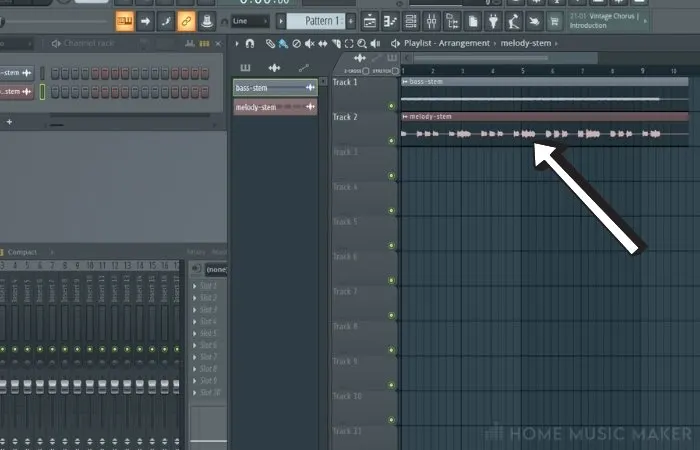Screen dimensions: 700x450
Task: Click the channel selector beside bottom stem
Action: click(42, 92)
